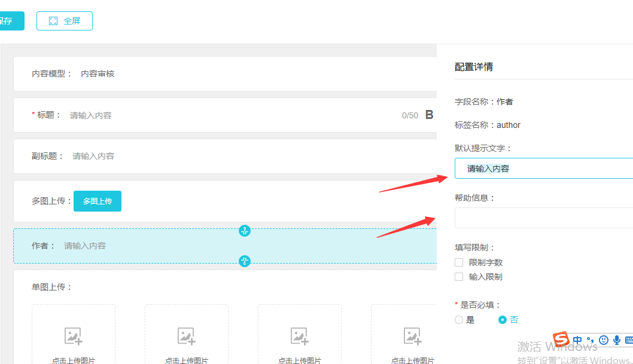The image size is (633, 364).
Task: Click the partially visible 保存 save button
Action: [x=12, y=21]
